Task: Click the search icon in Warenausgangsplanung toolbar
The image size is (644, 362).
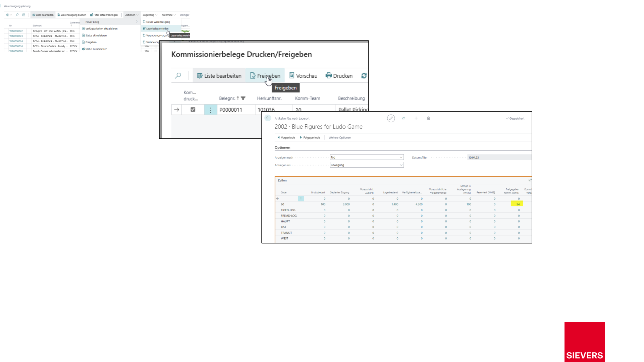Action: (17, 15)
